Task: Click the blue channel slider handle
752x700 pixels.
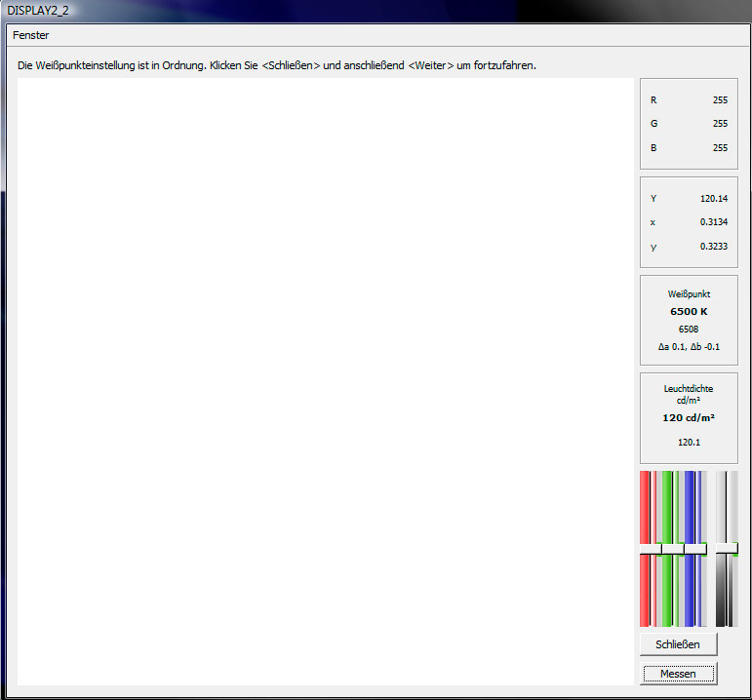Action: click(694, 549)
